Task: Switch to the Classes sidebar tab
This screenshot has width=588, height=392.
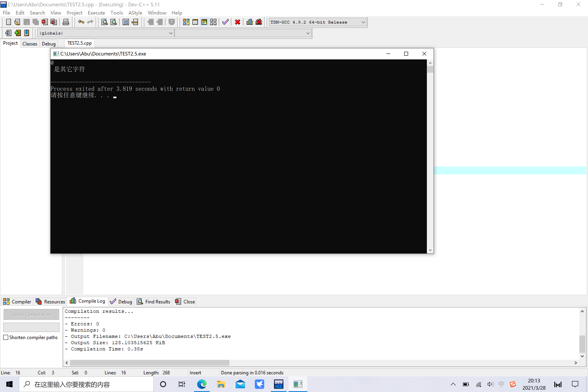Action: click(30, 44)
